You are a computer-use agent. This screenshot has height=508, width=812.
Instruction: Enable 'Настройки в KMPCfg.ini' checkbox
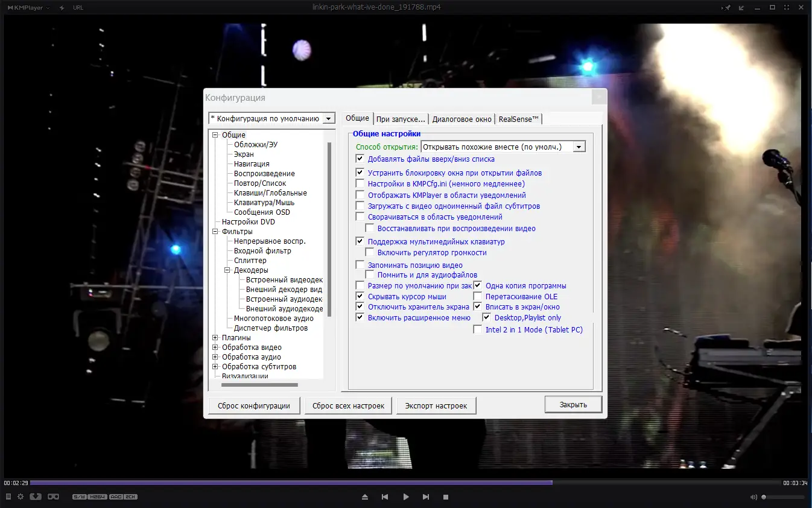(360, 183)
